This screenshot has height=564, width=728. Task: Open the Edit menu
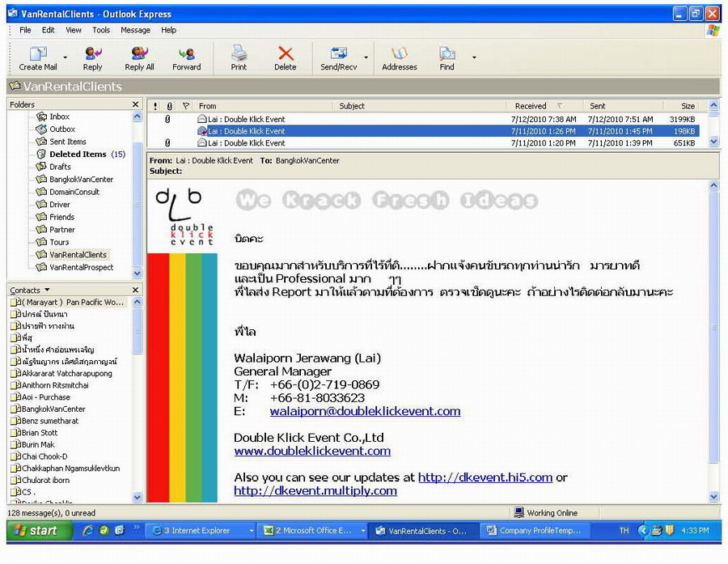coord(49,30)
